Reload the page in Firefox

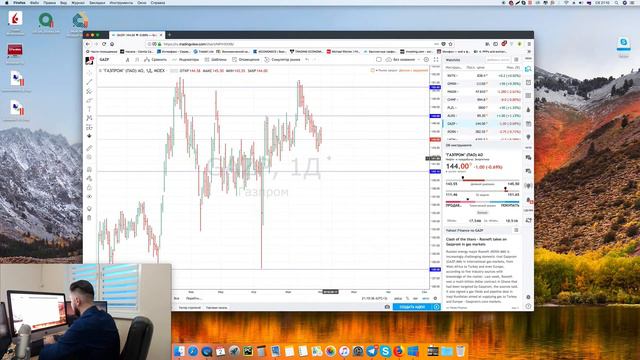(104, 44)
